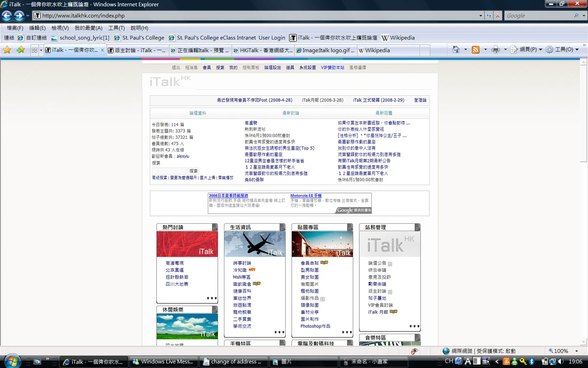Screen dimensions: 588x368
Task: Refresh the page using the refresh icon
Action: coord(489,15)
